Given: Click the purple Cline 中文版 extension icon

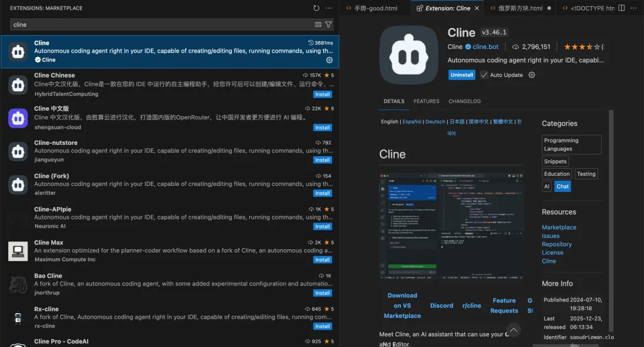Looking at the screenshot, I should coord(18,118).
